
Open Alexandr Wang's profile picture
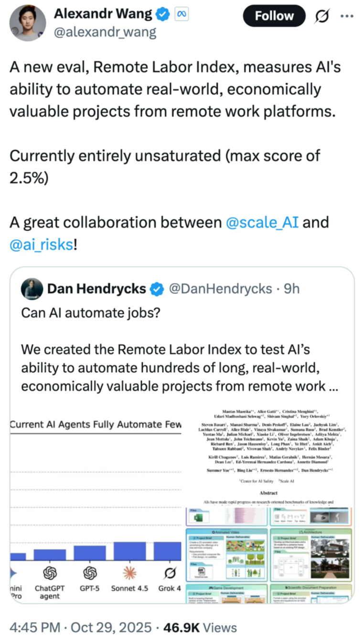[27, 22]
